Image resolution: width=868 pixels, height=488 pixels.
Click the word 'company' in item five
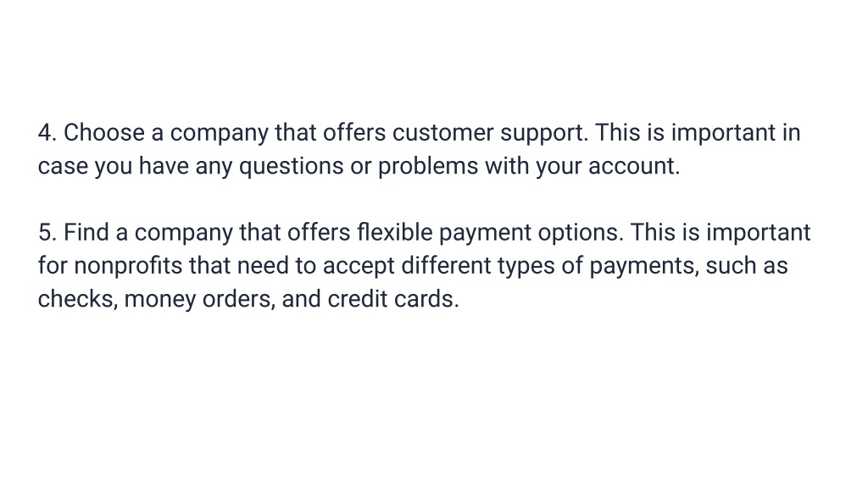[184, 234]
